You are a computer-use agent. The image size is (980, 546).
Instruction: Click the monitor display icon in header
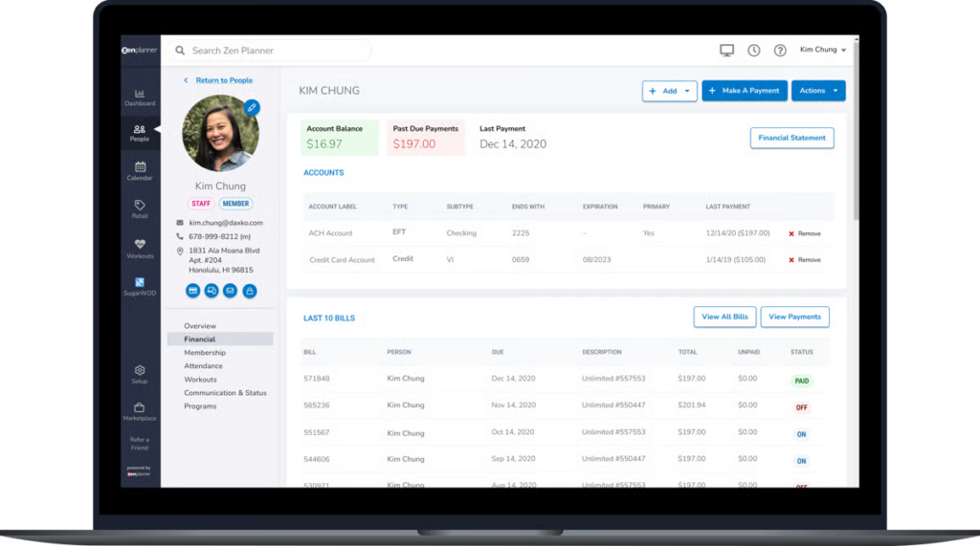click(726, 51)
